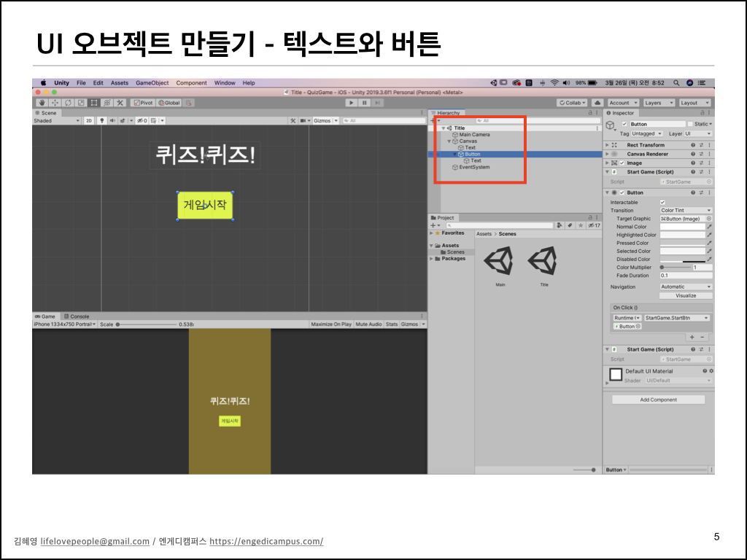Click the help icon on Rect Transform
747x560 pixels.
(x=693, y=145)
